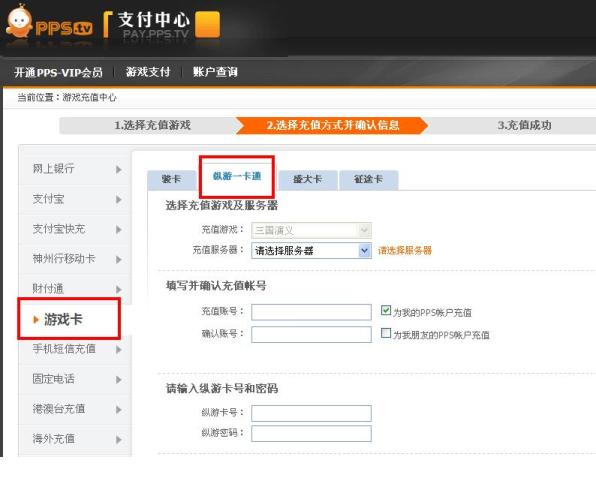Click arrow icon next to 财付通
The image size is (596, 484).
pyautogui.click(x=119, y=290)
